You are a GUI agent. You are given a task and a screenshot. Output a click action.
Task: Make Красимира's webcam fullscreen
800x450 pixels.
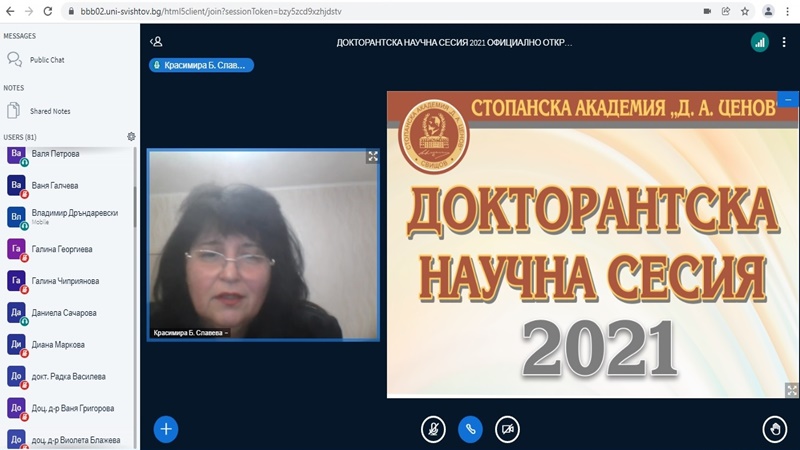[373, 156]
